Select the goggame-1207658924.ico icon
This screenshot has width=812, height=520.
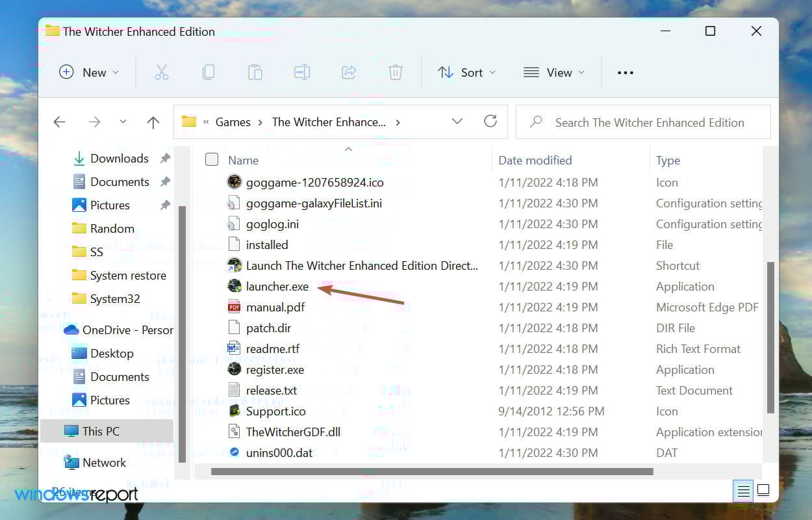pyautogui.click(x=234, y=182)
